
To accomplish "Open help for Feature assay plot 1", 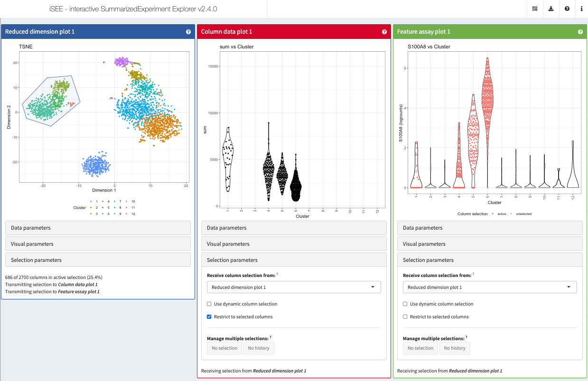I will pos(580,32).
